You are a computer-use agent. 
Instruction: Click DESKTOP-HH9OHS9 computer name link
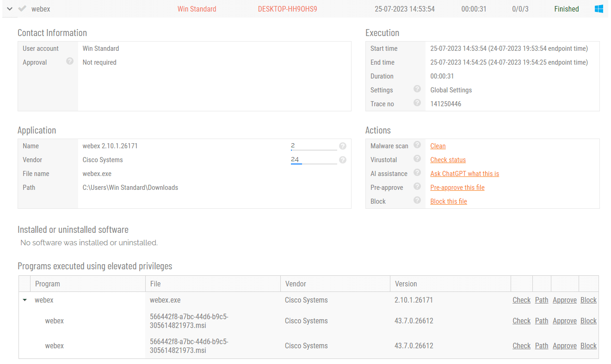288,9
